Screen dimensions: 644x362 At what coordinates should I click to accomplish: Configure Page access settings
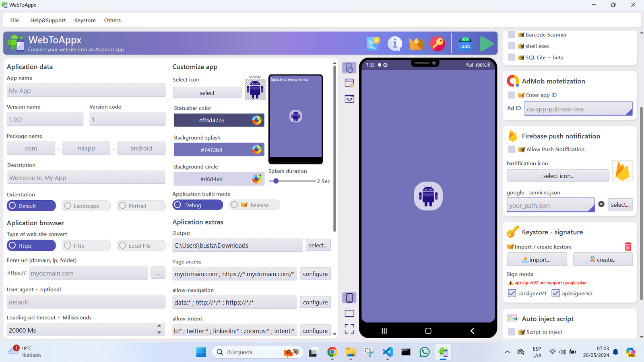(315, 274)
